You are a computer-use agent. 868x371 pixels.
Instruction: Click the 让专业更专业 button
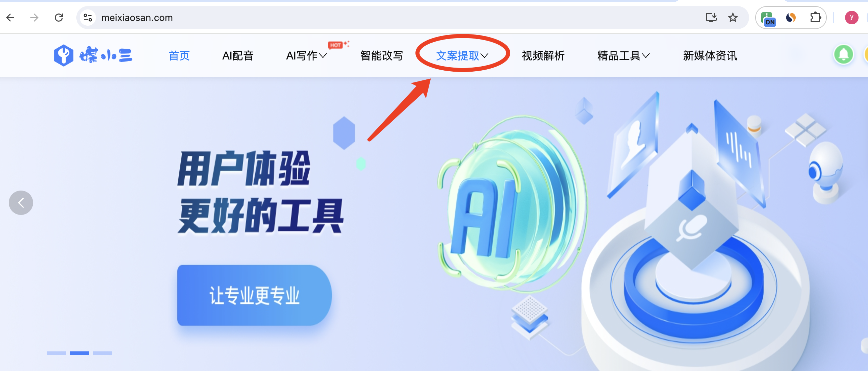(254, 295)
